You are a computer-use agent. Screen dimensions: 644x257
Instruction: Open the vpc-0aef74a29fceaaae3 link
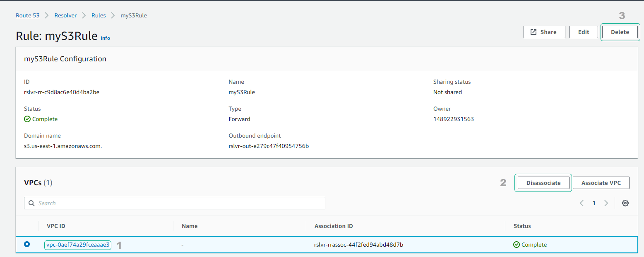pyautogui.click(x=78, y=245)
